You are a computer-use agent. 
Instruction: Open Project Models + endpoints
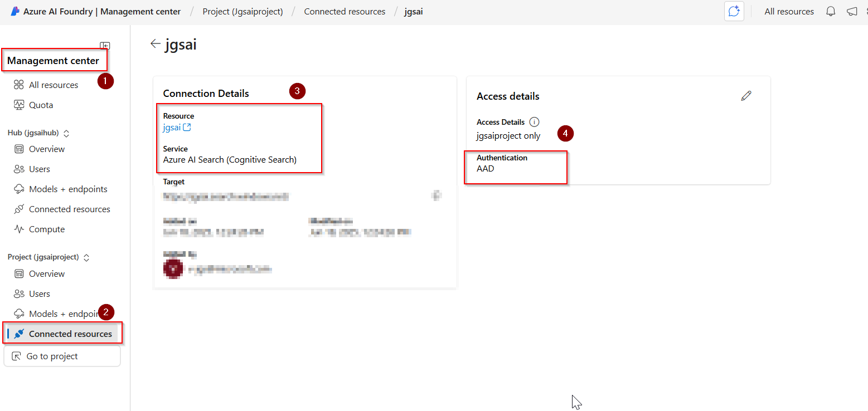click(64, 314)
